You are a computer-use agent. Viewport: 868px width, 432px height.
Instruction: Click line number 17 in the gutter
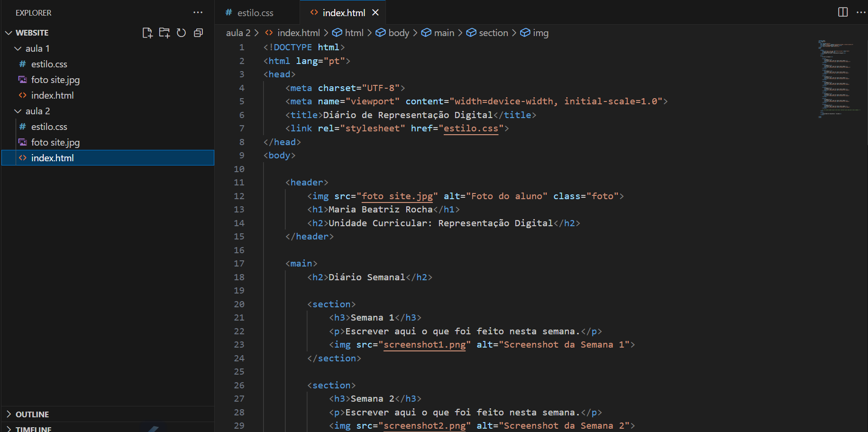click(239, 264)
